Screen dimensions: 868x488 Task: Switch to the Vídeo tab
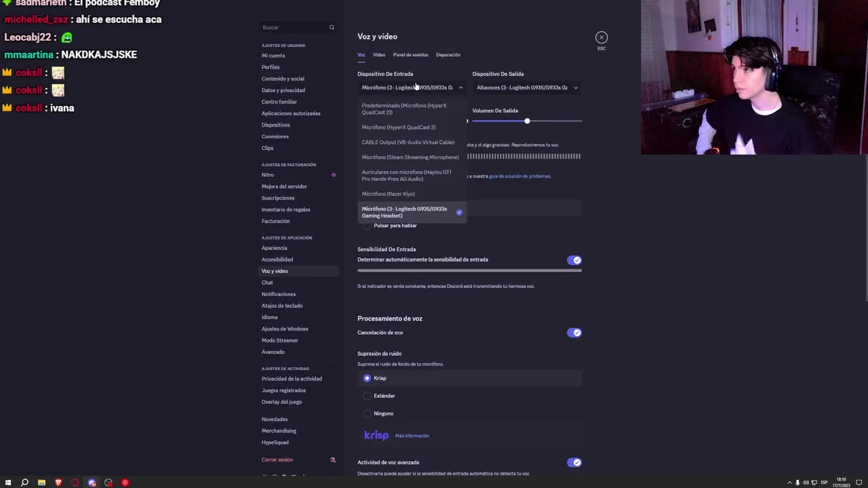379,55
